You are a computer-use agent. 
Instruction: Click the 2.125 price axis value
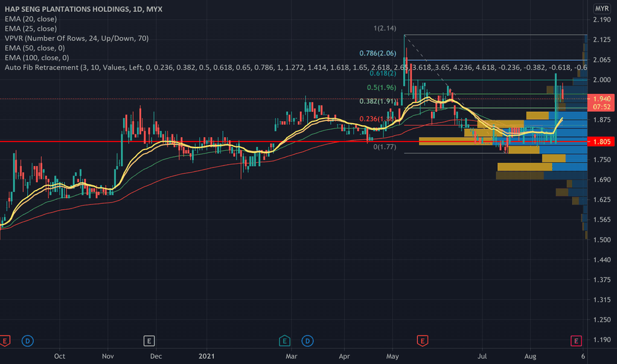(602, 39)
